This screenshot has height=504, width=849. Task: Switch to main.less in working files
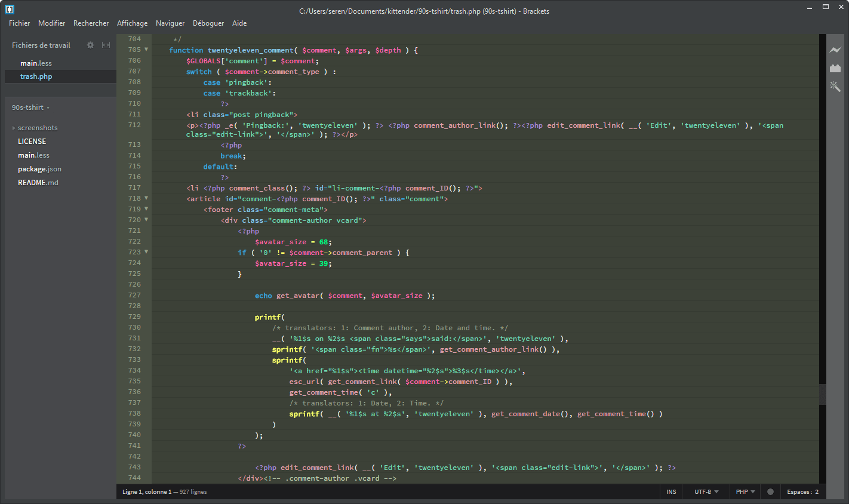point(36,63)
